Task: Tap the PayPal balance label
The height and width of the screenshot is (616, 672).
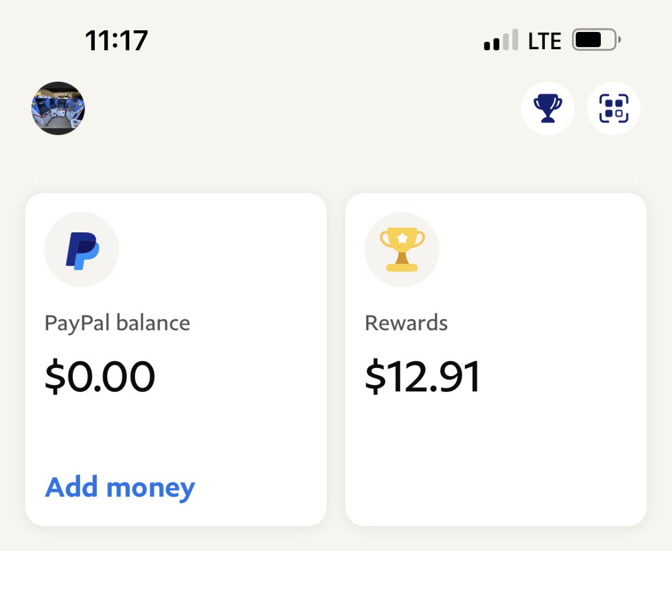Action: pyautogui.click(x=117, y=323)
